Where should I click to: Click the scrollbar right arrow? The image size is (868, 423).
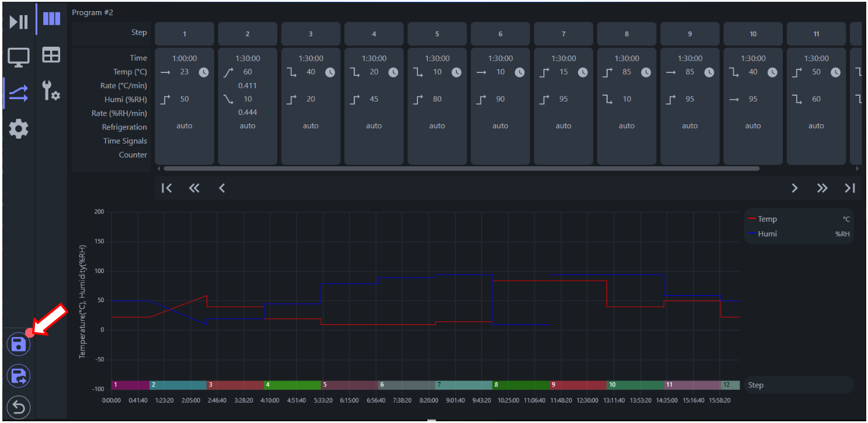tap(857, 169)
